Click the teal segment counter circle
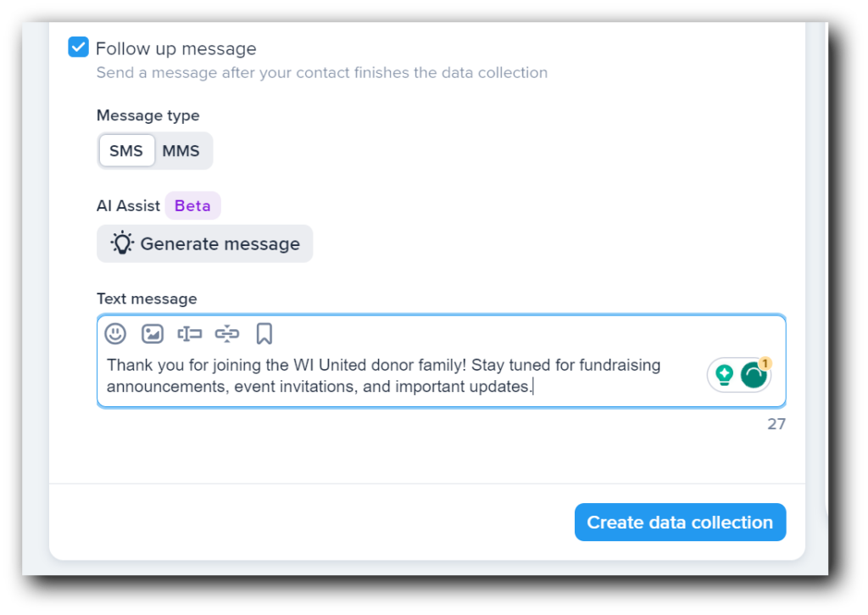This screenshot has height=615, width=868. click(x=754, y=374)
